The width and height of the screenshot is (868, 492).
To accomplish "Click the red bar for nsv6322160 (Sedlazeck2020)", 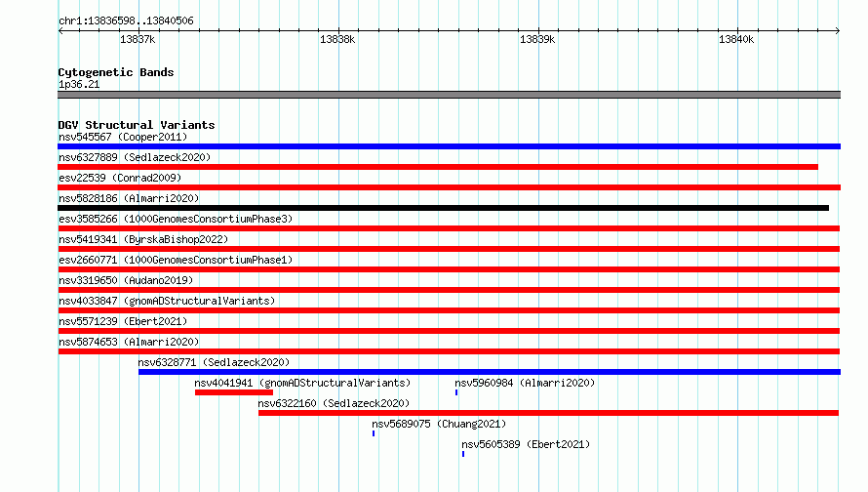I will pyautogui.click(x=548, y=413).
